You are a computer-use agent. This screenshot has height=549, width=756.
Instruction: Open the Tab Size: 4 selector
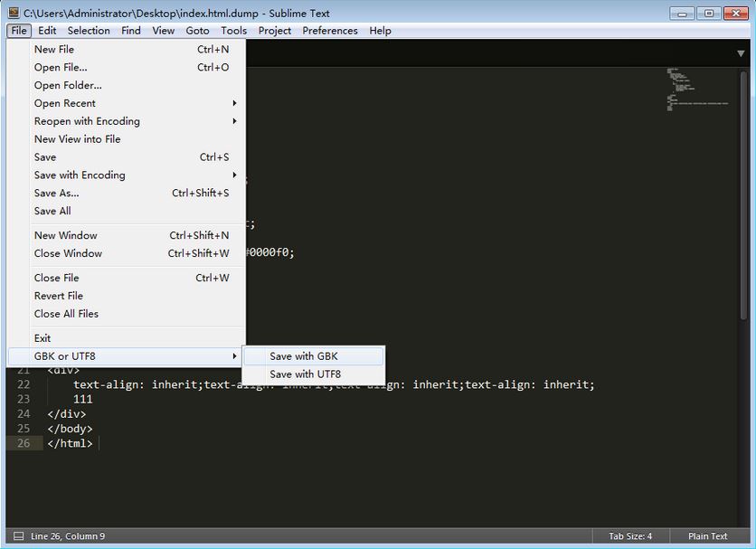pyautogui.click(x=630, y=536)
